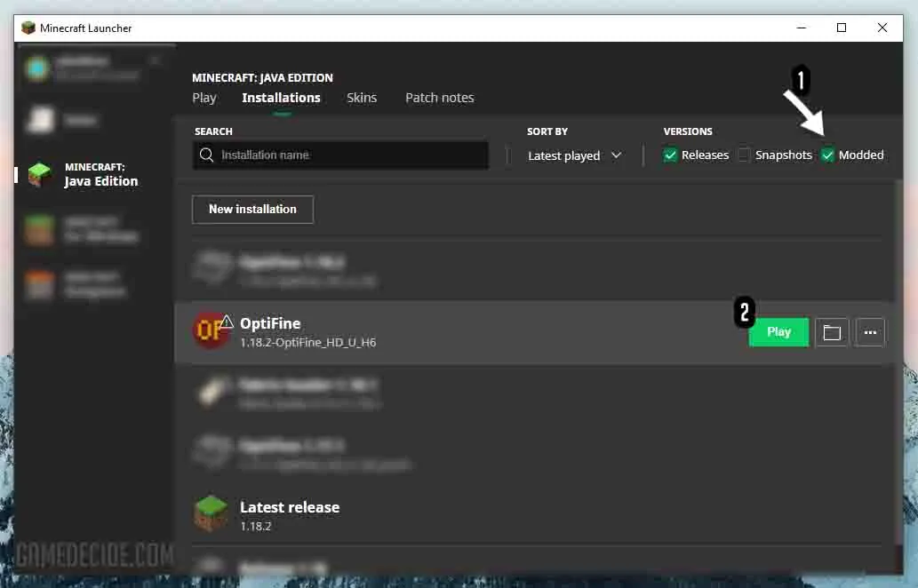Close the Minecraft Launcher window
The width and height of the screenshot is (918, 588).
[882, 28]
